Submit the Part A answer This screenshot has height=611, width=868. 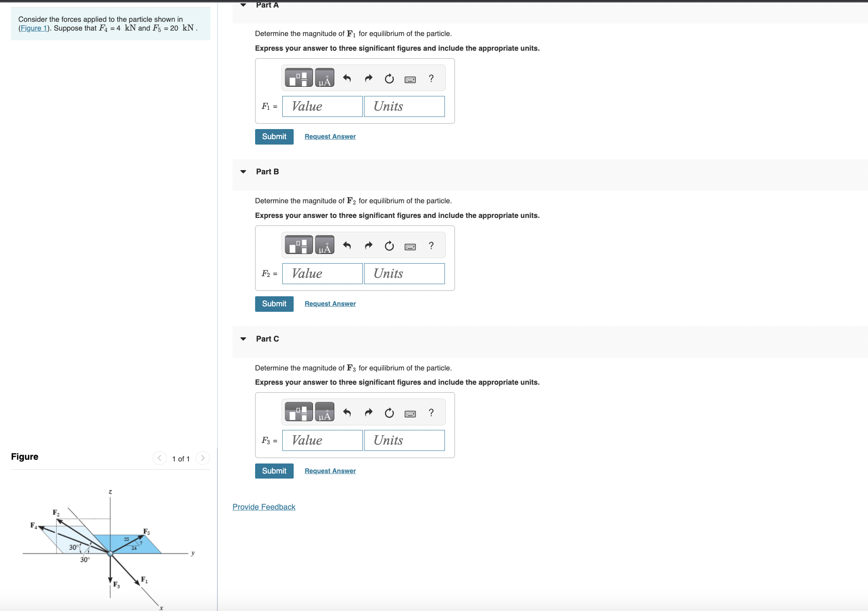pyautogui.click(x=274, y=137)
